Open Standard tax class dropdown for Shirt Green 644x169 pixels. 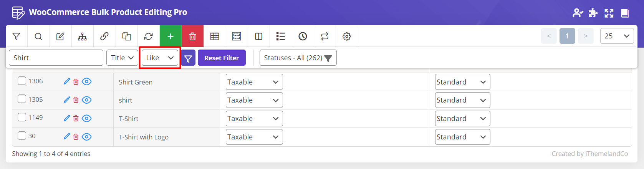462,82
